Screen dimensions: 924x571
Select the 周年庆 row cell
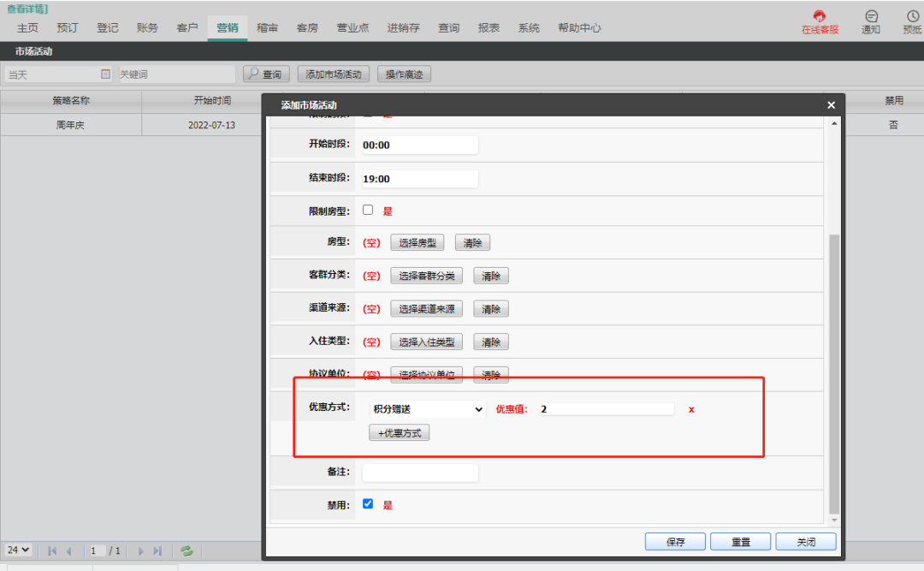71,125
